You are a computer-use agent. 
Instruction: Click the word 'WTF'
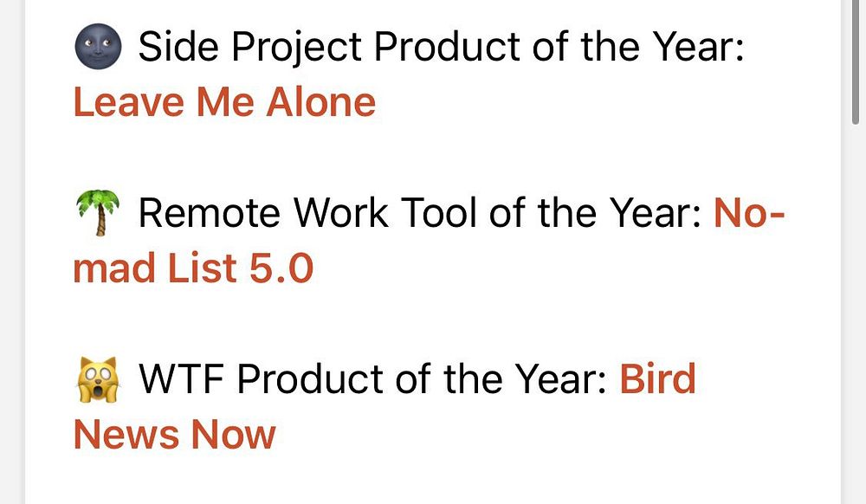[181, 378]
